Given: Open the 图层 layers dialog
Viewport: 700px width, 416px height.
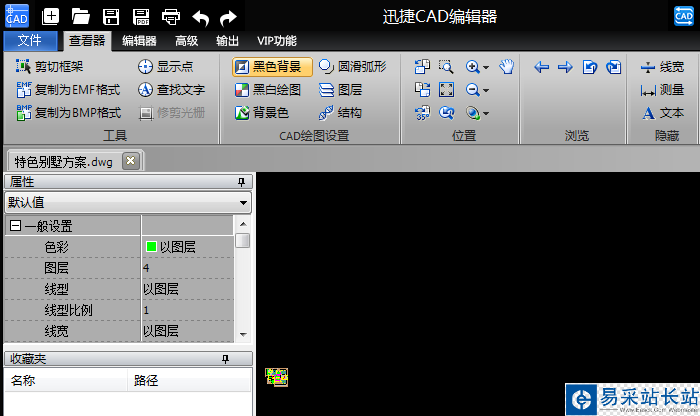Looking at the screenshot, I should click(340, 90).
